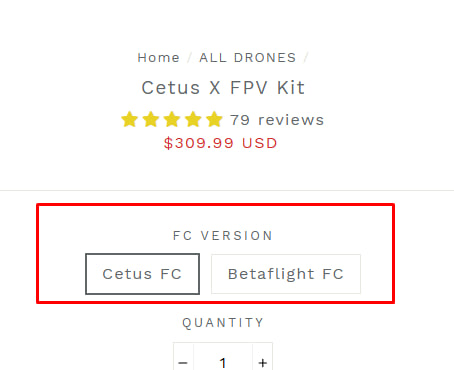The height and width of the screenshot is (370, 454).
Task: Go to the Home breadcrumb link
Action: [x=159, y=58]
